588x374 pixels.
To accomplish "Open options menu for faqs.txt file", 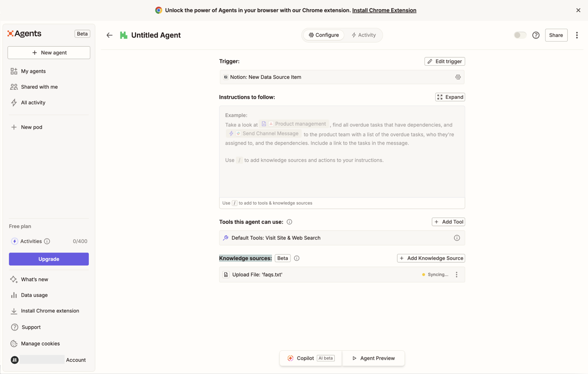I will click(456, 275).
